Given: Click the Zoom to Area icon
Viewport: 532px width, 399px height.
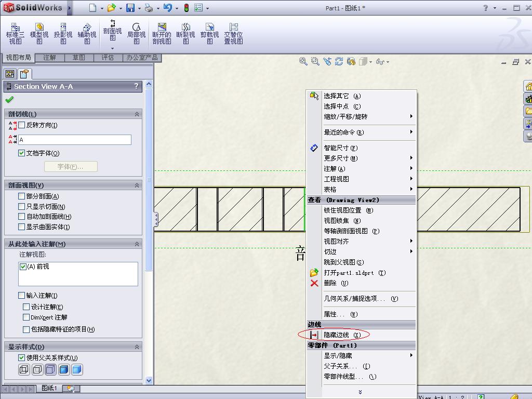Looking at the screenshot, I should coord(315,61).
